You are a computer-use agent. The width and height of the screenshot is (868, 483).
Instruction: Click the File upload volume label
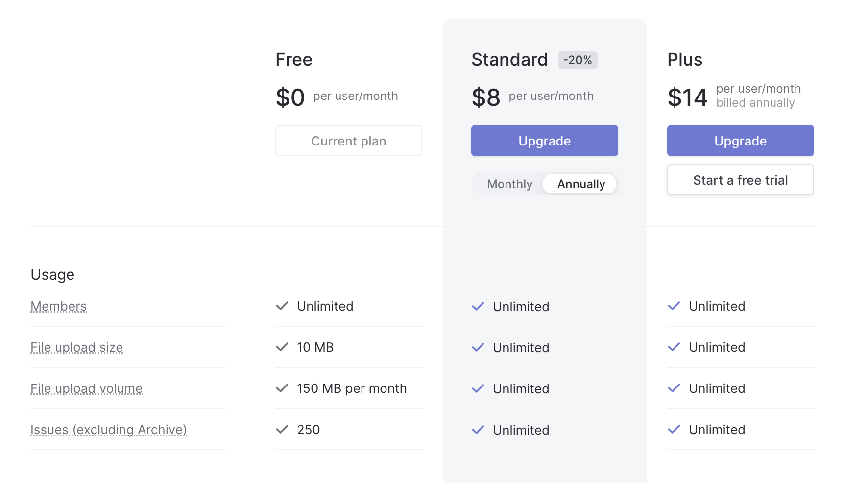click(x=87, y=388)
